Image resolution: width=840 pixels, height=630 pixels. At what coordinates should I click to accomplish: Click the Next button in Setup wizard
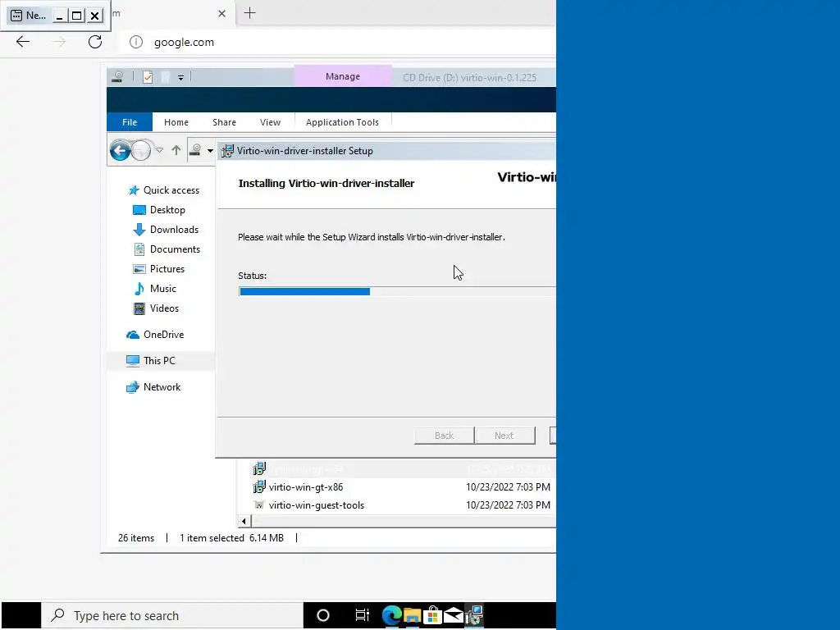pyautogui.click(x=504, y=436)
